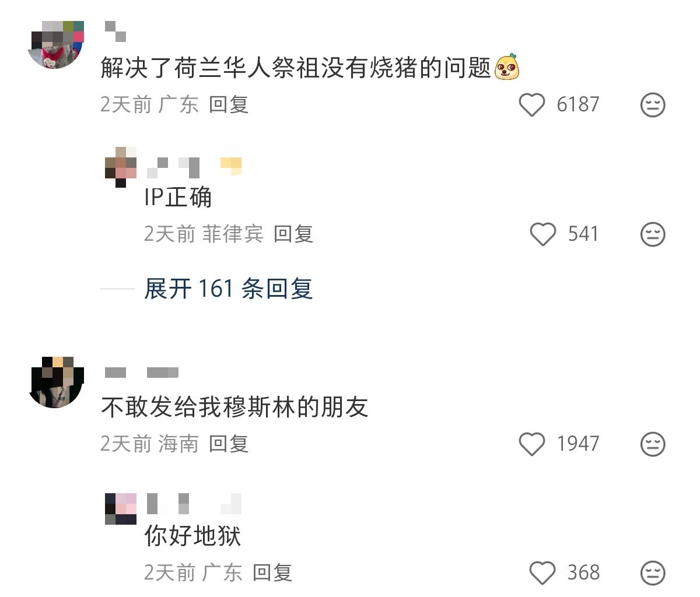This screenshot has height=597, width=700.
Task: Select the comment text '你好地狱'
Action: pyautogui.click(x=192, y=536)
